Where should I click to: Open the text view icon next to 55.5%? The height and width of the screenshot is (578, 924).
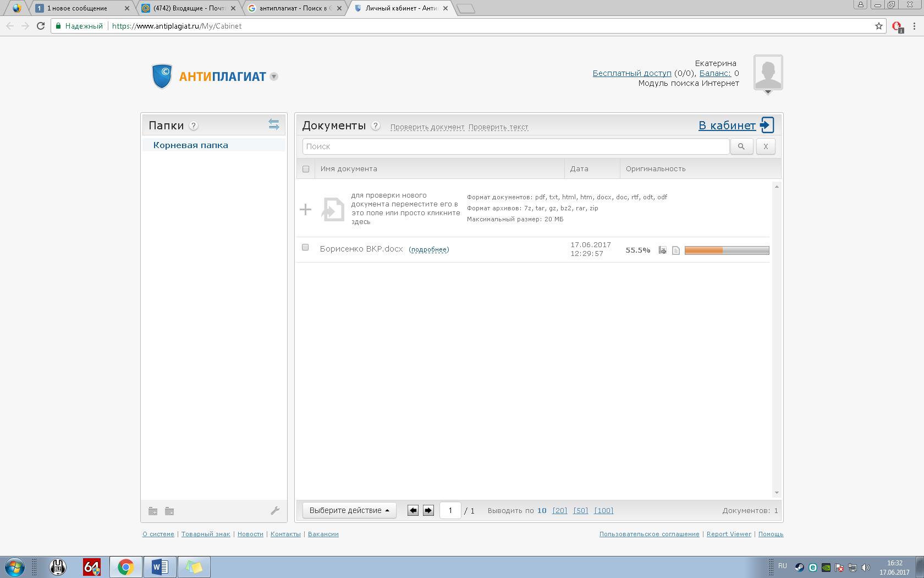tap(676, 250)
